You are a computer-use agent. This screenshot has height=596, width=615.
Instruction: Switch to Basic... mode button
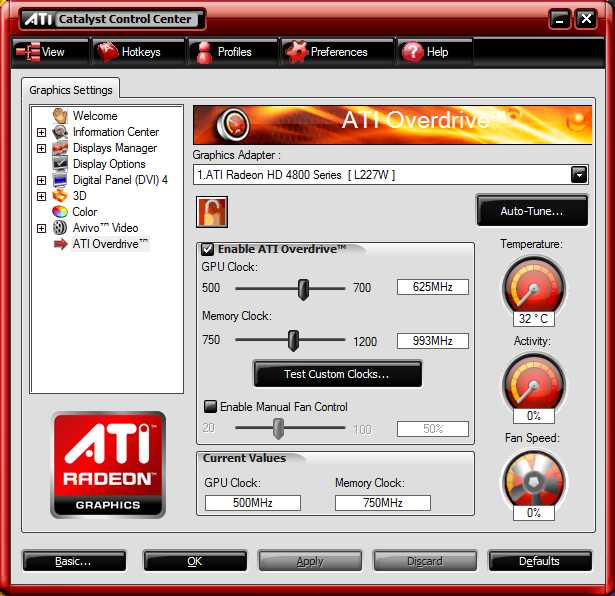click(x=75, y=561)
